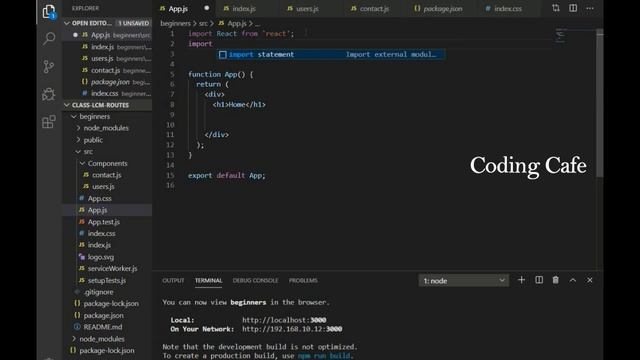The width and height of the screenshot is (640, 360).
Task: Open contact.js in Components folder
Action: click(107, 175)
